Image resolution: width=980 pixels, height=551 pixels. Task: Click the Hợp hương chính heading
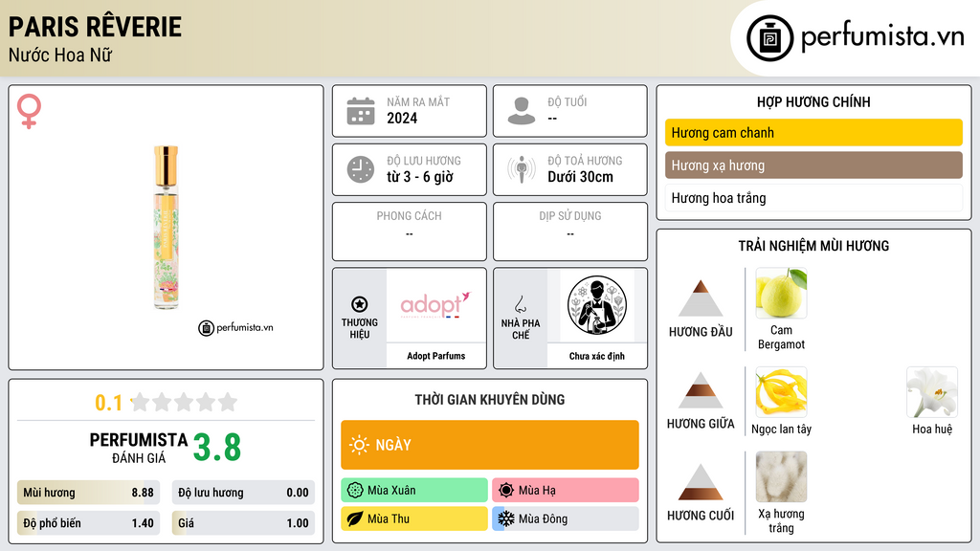(813, 101)
